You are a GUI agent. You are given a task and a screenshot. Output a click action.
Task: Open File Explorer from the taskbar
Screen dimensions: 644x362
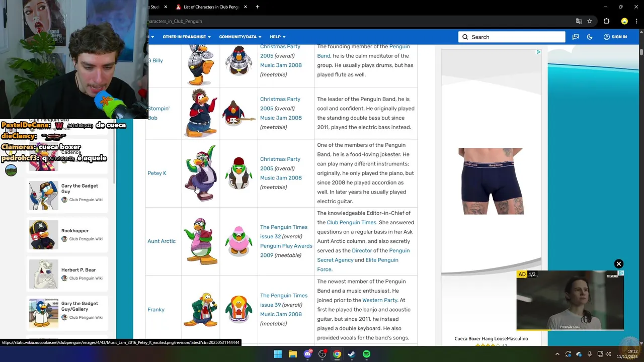(292, 354)
